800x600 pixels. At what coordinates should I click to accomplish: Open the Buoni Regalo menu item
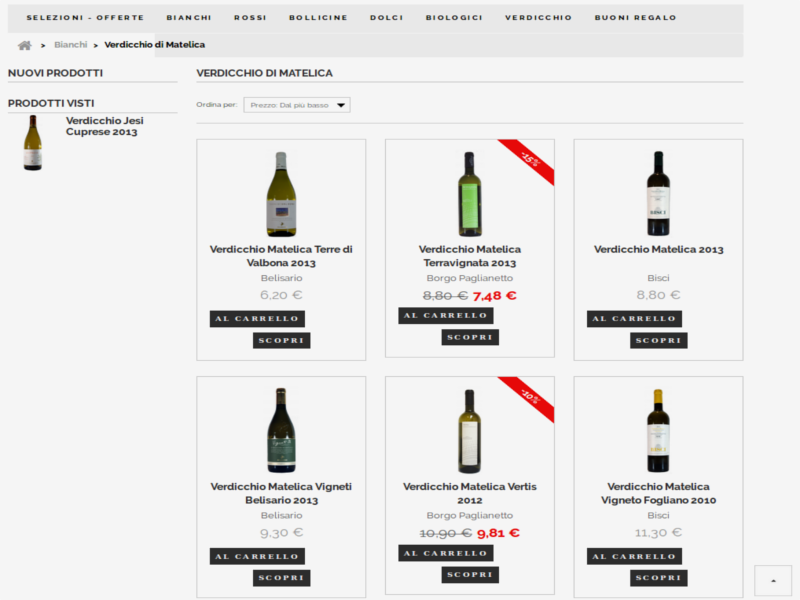click(635, 18)
